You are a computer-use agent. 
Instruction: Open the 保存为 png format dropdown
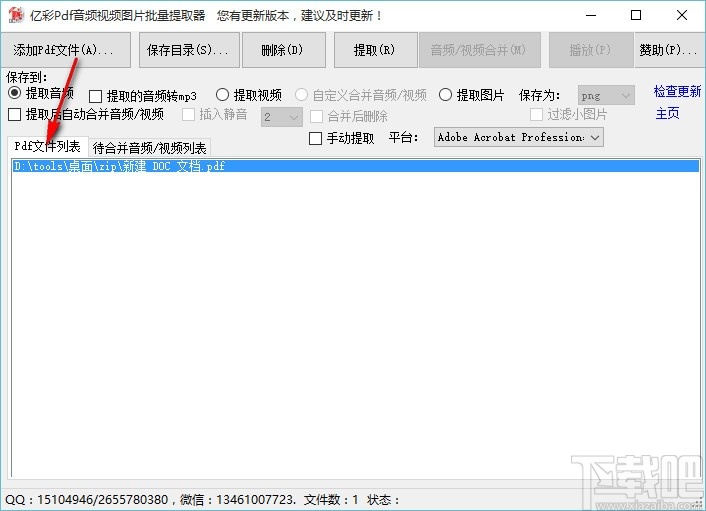606,95
